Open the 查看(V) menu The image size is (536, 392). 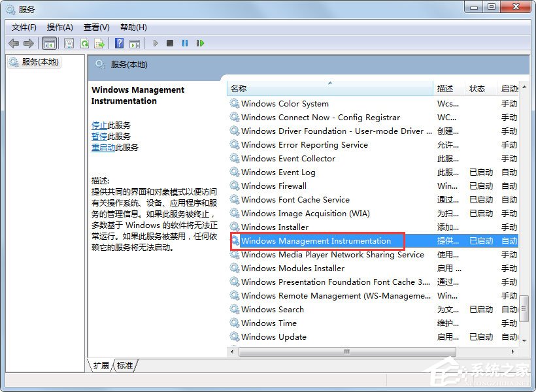tap(95, 27)
